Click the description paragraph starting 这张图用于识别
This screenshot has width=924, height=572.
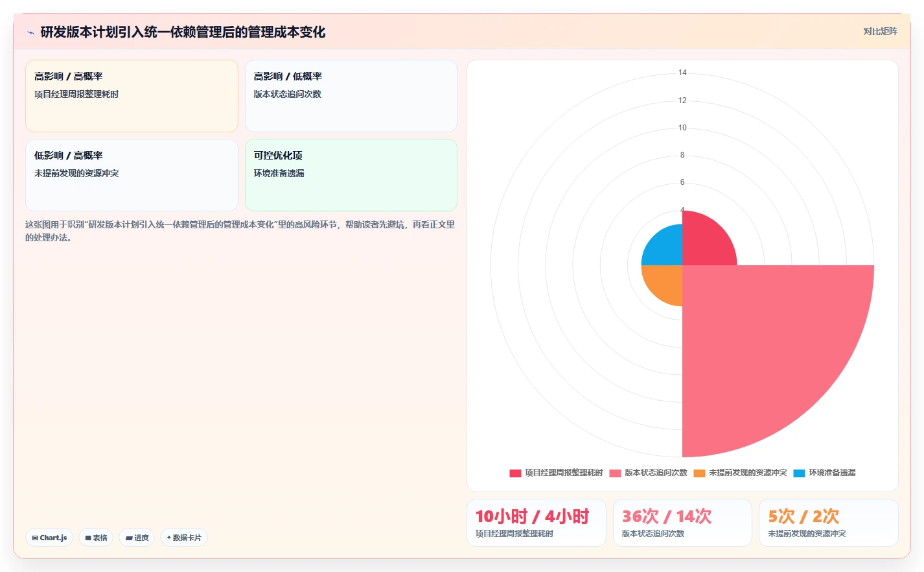(x=240, y=231)
